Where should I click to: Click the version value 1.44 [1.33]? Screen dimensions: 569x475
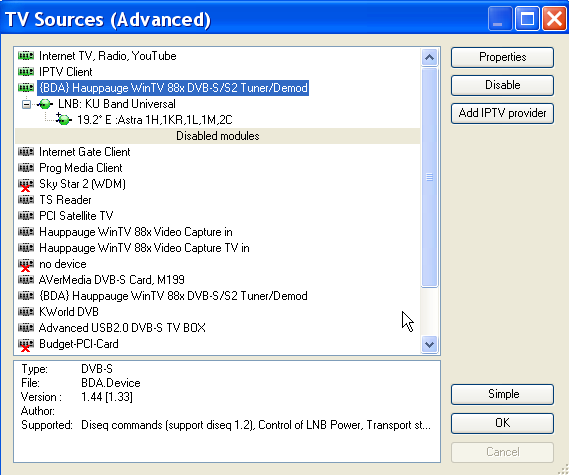(107, 397)
